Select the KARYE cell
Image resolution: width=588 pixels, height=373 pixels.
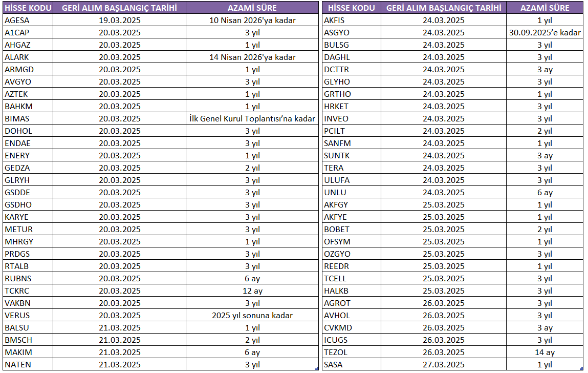[x=28, y=217]
